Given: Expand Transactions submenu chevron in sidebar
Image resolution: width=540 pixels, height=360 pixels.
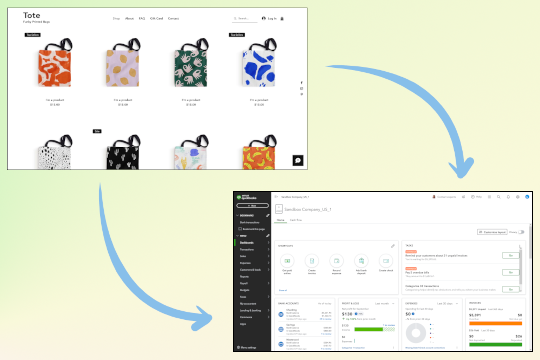Looking at the screenshot, I should [x=268, y=249].
